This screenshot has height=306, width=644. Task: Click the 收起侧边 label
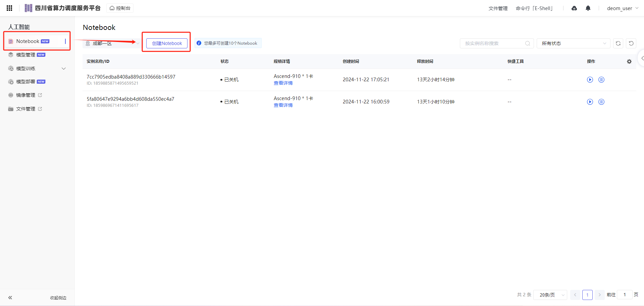click(58, 298)
